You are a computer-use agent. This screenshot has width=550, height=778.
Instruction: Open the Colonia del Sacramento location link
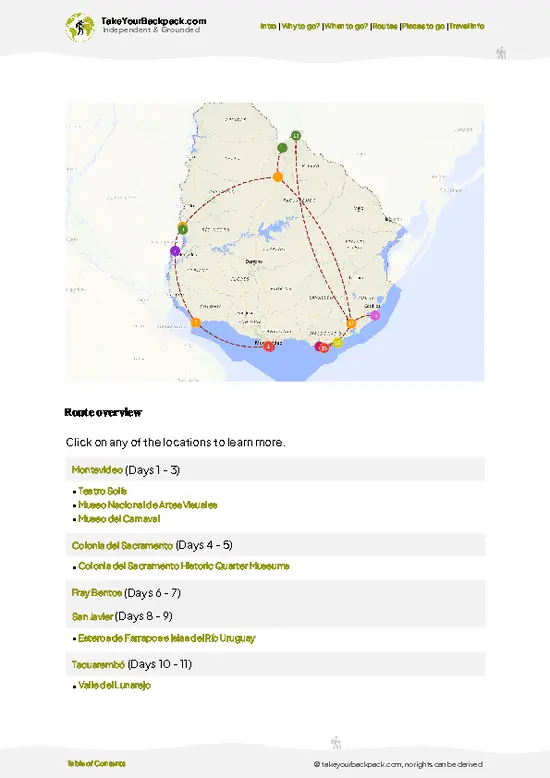point(122,545)
